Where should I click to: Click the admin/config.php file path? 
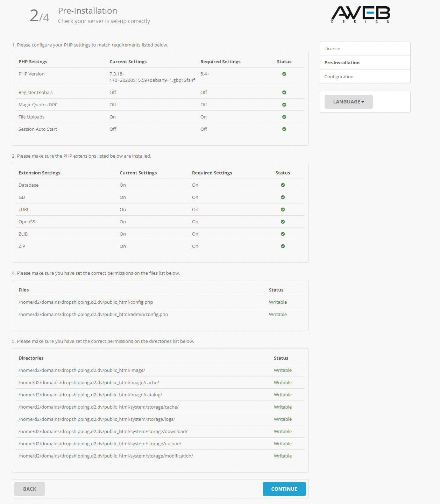tap(93, 315)
